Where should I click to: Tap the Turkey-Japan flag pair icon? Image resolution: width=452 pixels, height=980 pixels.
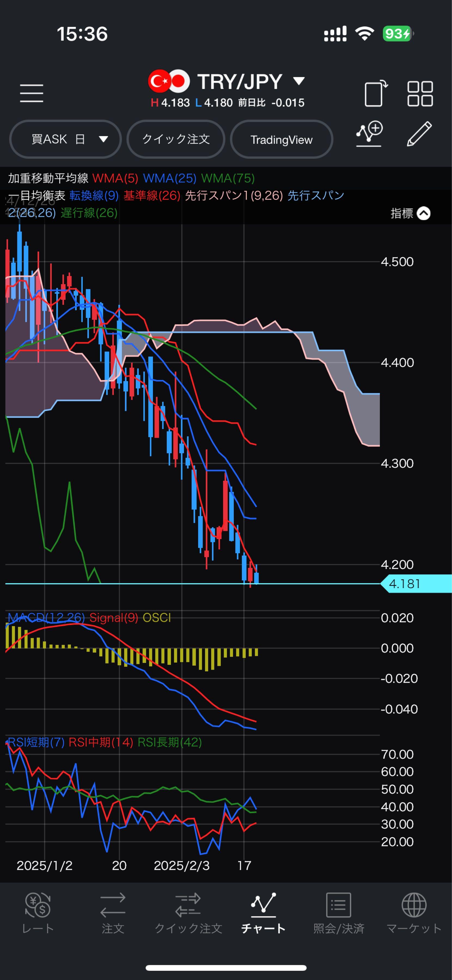click(169, 81)
